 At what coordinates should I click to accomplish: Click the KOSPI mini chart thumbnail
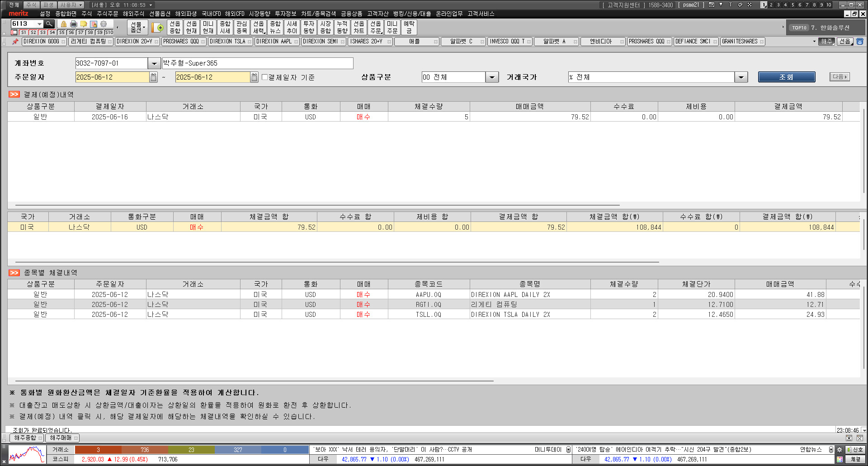[27, 454]
